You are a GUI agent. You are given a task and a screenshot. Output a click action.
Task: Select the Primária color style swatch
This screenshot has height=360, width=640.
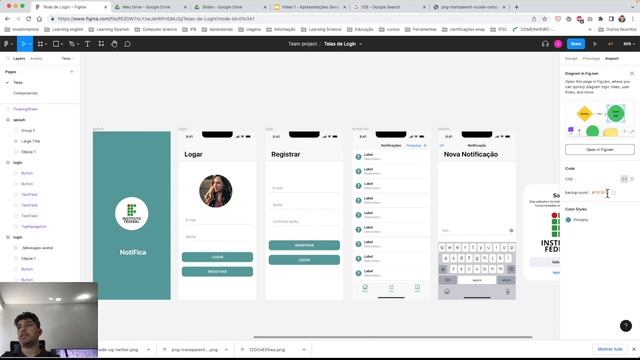[568, 220]
